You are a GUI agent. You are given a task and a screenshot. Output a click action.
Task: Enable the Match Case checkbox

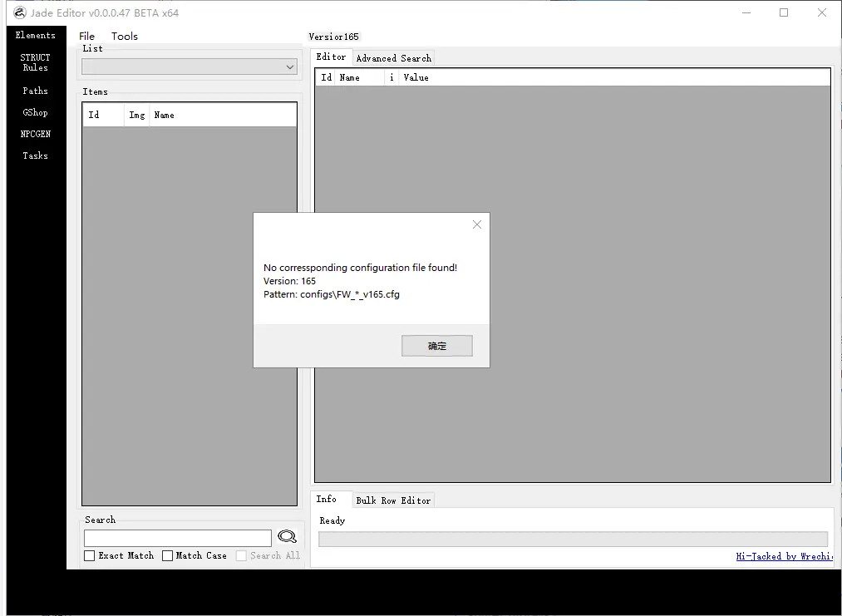point(168,555)
